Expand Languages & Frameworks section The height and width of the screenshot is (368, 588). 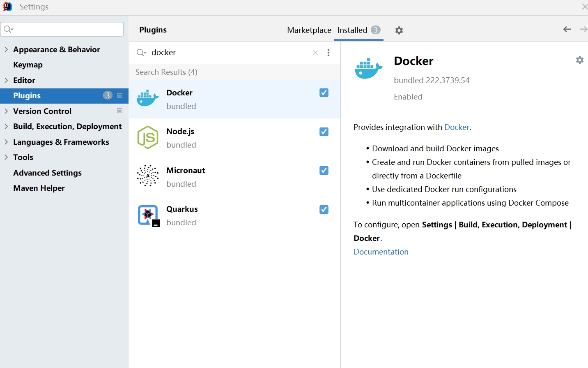pos(6,142)
